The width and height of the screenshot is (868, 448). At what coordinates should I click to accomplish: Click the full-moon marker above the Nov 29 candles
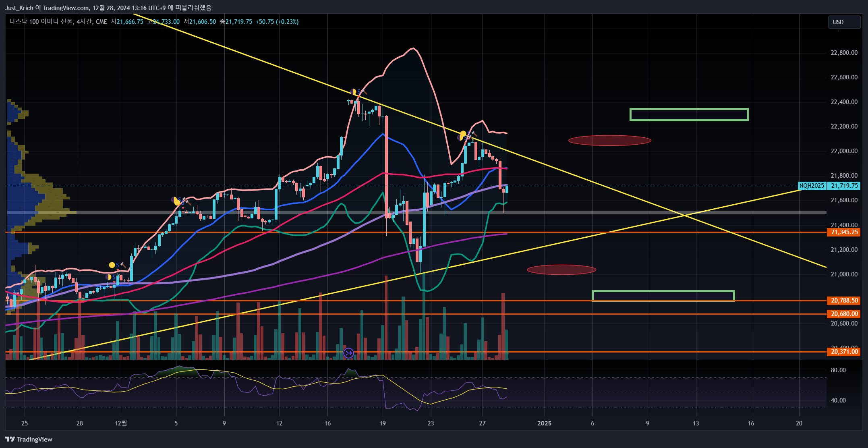112,265
